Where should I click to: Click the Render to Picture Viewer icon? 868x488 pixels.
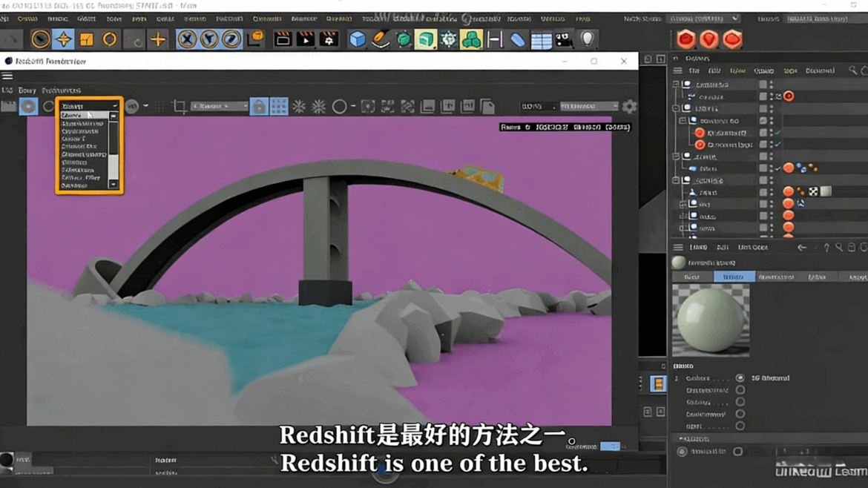[x=306, y=39]
